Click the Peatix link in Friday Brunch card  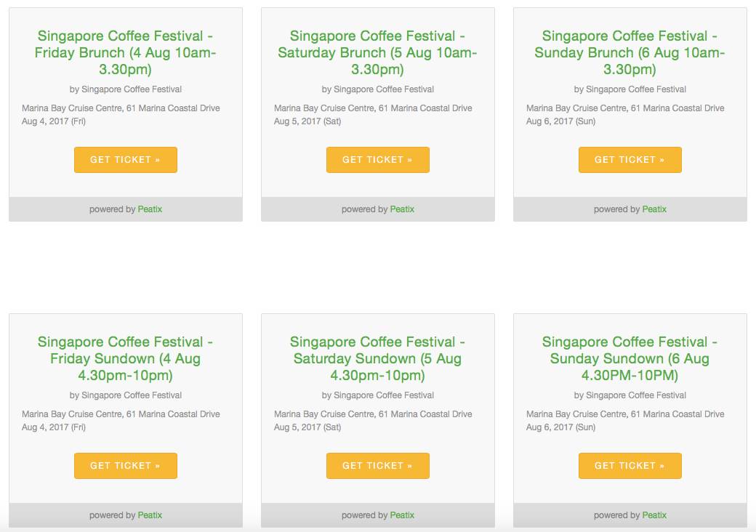150,209
